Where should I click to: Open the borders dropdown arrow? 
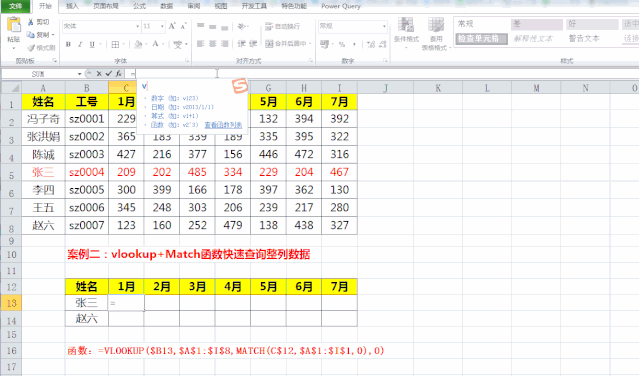point(123,44)
